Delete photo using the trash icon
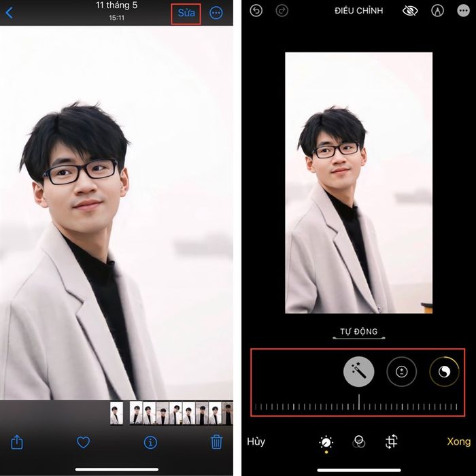Viewport: 476px width, 476px height. [x=216, y=442]
